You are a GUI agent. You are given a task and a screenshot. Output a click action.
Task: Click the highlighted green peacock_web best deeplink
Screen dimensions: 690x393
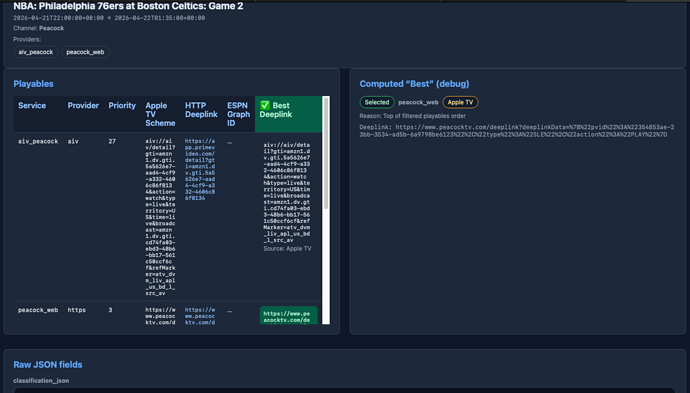tap(288, 316)
